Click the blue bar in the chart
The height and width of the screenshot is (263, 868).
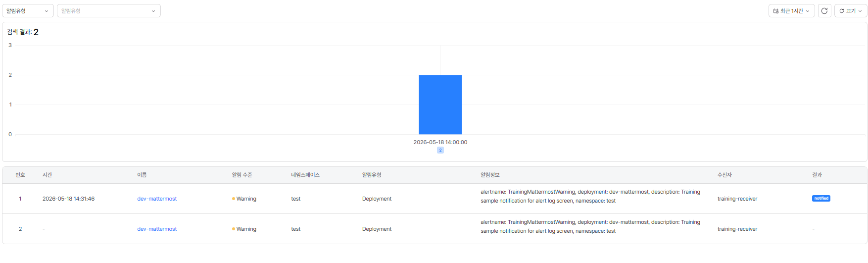[x=440, y=105]
